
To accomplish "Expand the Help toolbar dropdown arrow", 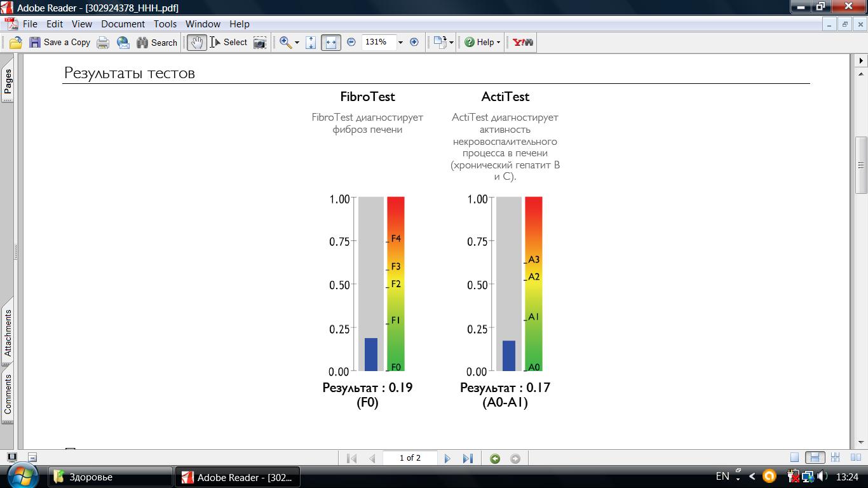I will [x=498, y=43].
